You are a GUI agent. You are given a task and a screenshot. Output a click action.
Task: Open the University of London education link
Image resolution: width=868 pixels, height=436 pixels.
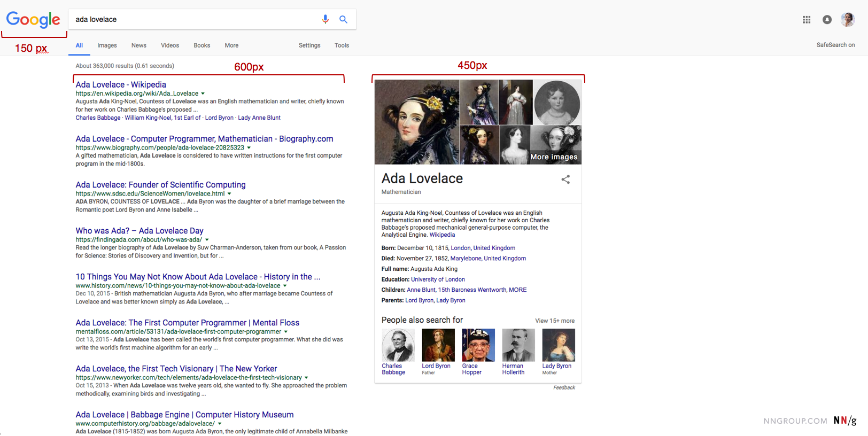click(438, 279)
